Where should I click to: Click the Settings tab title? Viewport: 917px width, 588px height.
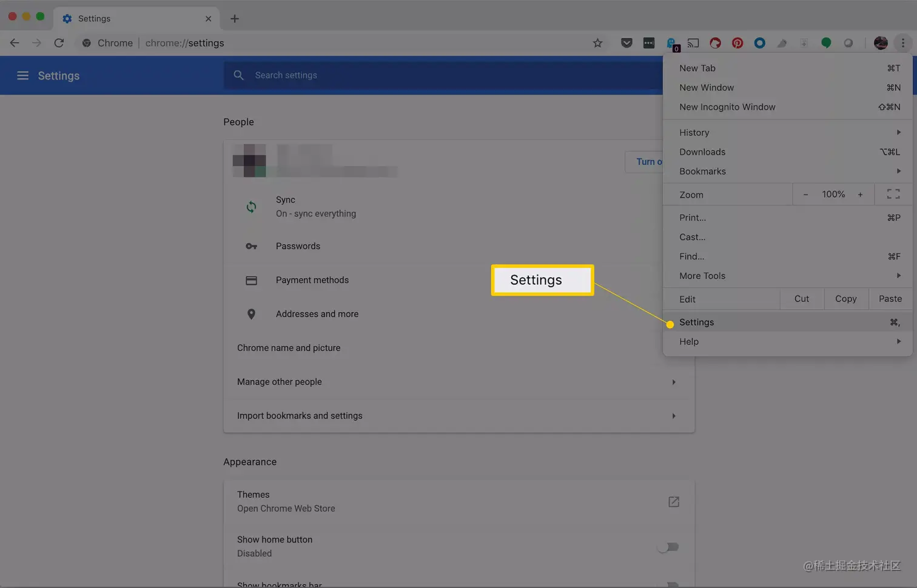94,18
